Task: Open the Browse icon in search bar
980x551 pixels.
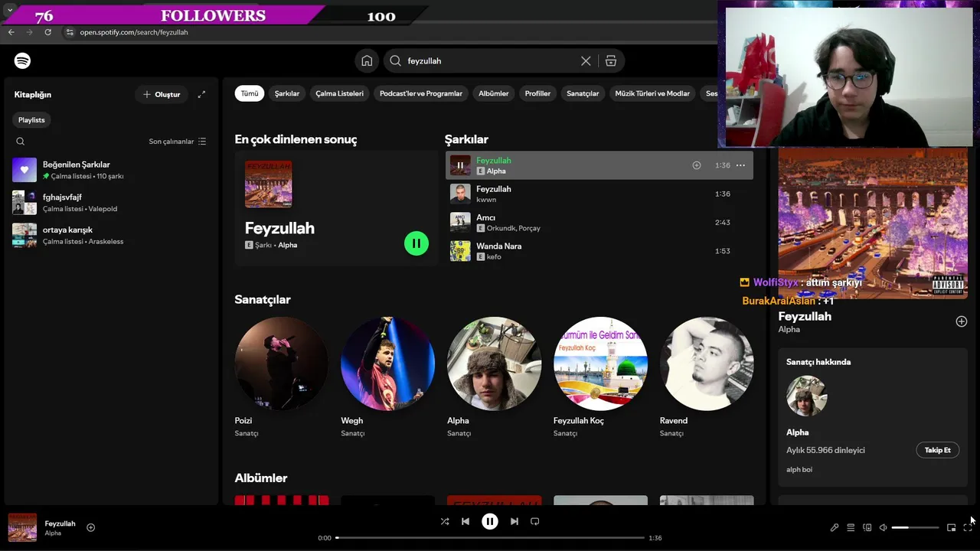Action: (x=611, y=60)
